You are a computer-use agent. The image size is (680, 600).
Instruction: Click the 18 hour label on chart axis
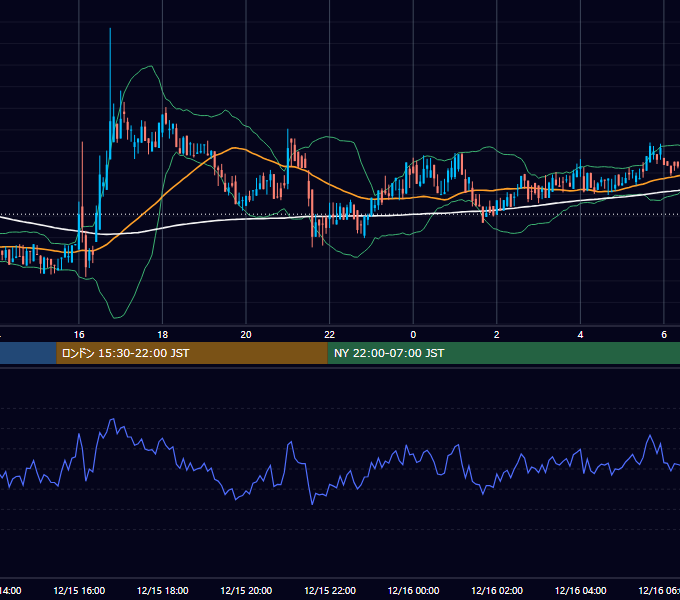163,335
